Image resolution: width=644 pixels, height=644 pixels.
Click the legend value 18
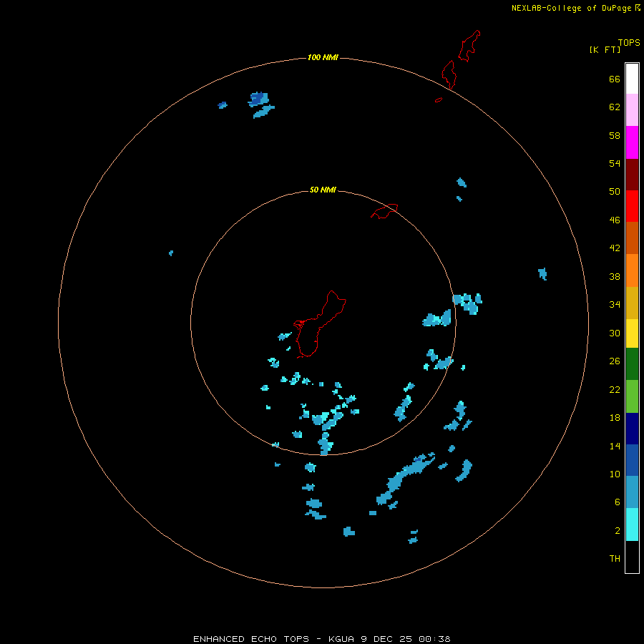coord(615,418)
